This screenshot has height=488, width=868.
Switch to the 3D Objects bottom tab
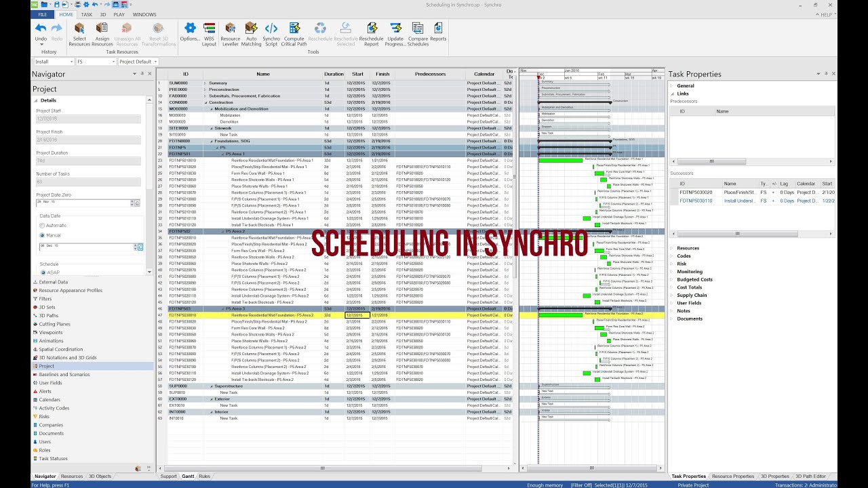click(x=100, y=476)
